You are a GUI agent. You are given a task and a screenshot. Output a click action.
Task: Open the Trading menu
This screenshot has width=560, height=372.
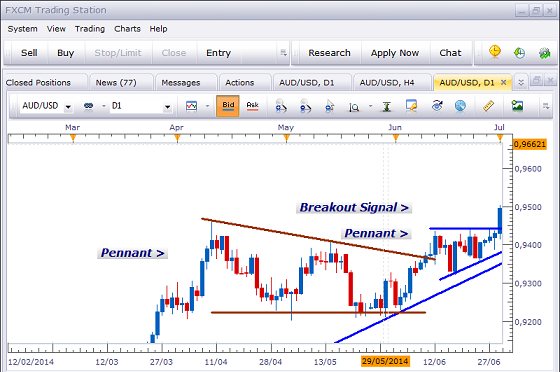(90, 29)
